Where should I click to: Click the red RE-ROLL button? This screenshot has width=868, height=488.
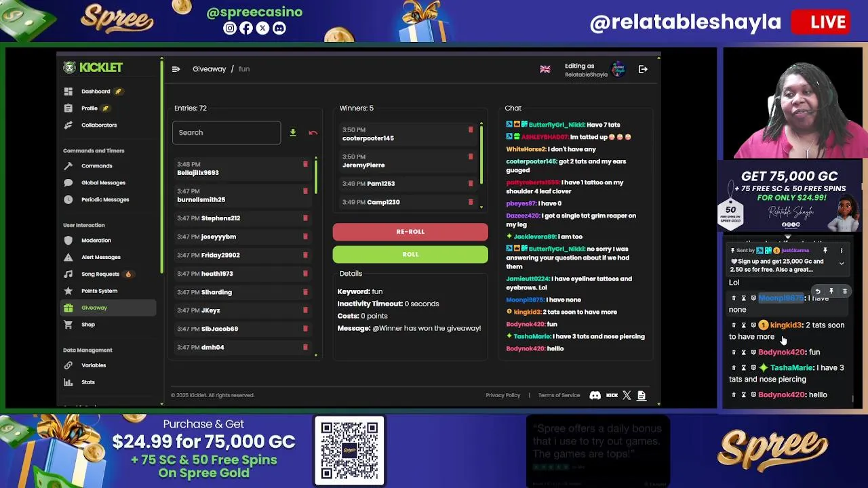(410, 232)
